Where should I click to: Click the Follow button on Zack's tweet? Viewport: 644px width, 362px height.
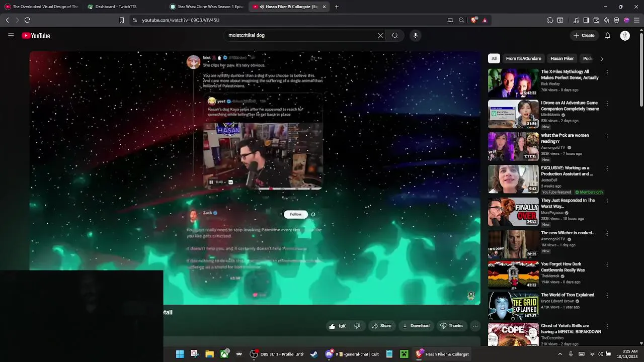296,214
